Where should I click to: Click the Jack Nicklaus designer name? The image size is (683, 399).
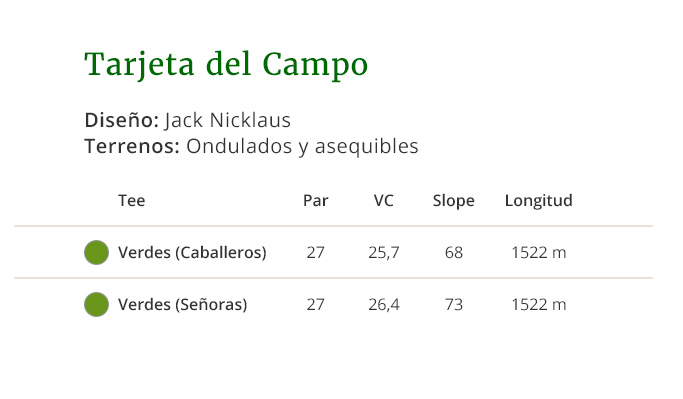[x=227, y=120]
